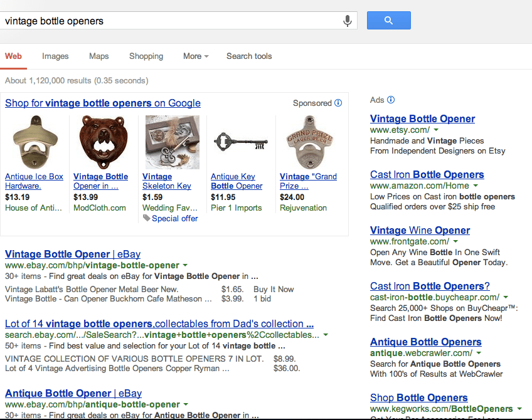Expand the arrow beside www.kegworks.com/BottleOpeners
This screenshot has width=532, height=420.
tap(519, 409)
